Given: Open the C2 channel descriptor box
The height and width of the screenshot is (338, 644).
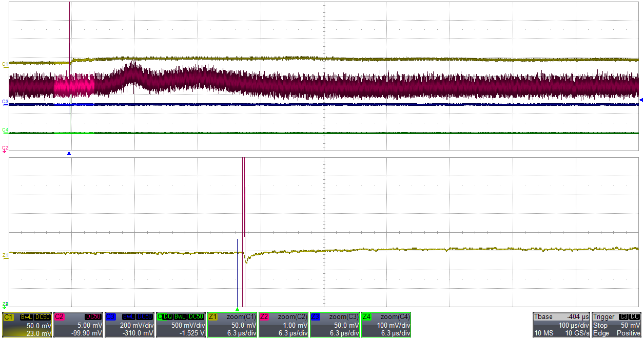Looking at the screenshot, I should point(79,325).
